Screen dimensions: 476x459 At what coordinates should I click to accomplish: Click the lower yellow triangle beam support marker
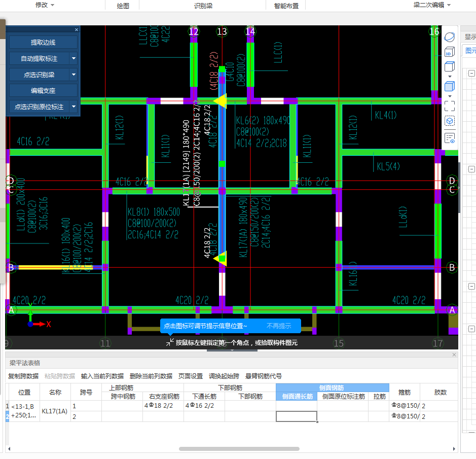(221, 259)
